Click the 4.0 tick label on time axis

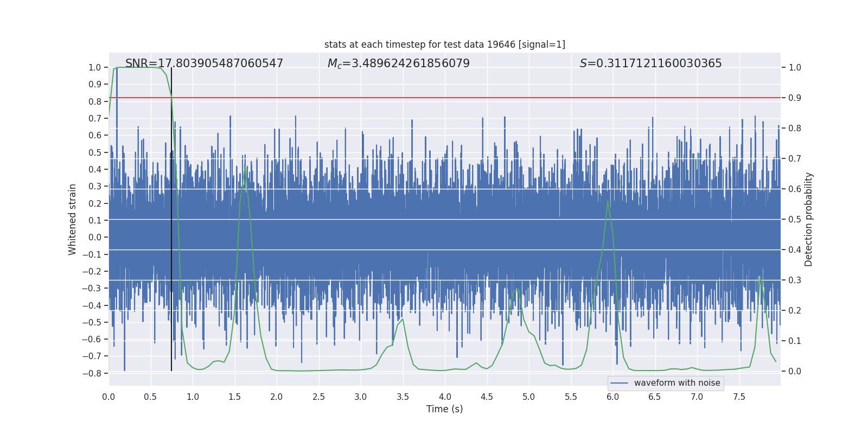(445, 397)
